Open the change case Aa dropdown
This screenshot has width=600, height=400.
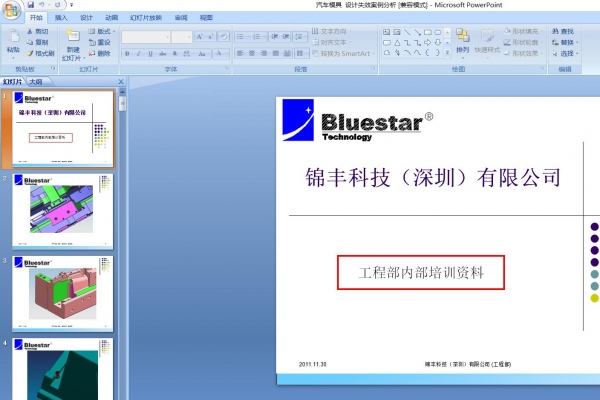pos(203,54)
